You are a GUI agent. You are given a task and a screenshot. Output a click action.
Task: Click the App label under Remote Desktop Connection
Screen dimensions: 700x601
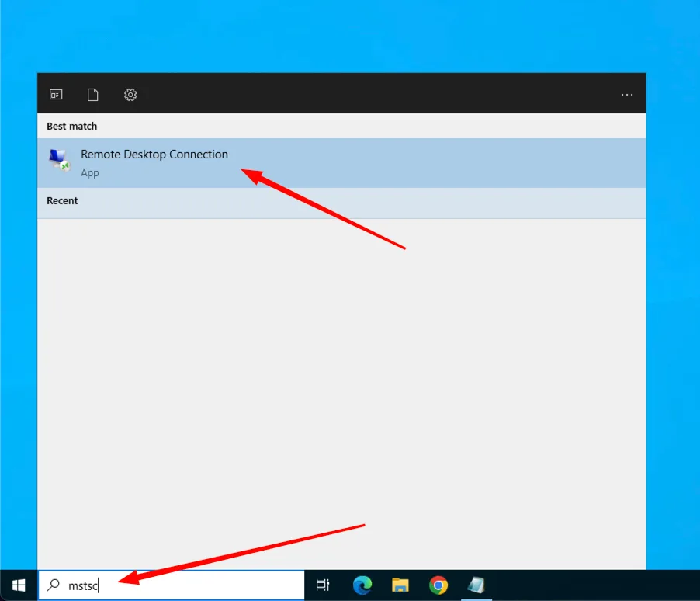[x=90, y=173]
